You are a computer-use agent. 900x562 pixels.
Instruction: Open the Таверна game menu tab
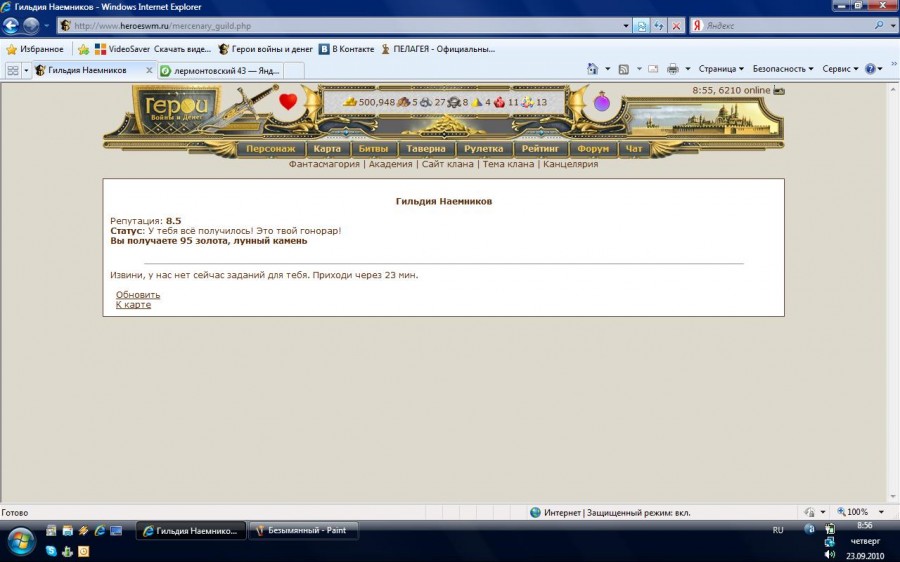(x=426, y=149)
